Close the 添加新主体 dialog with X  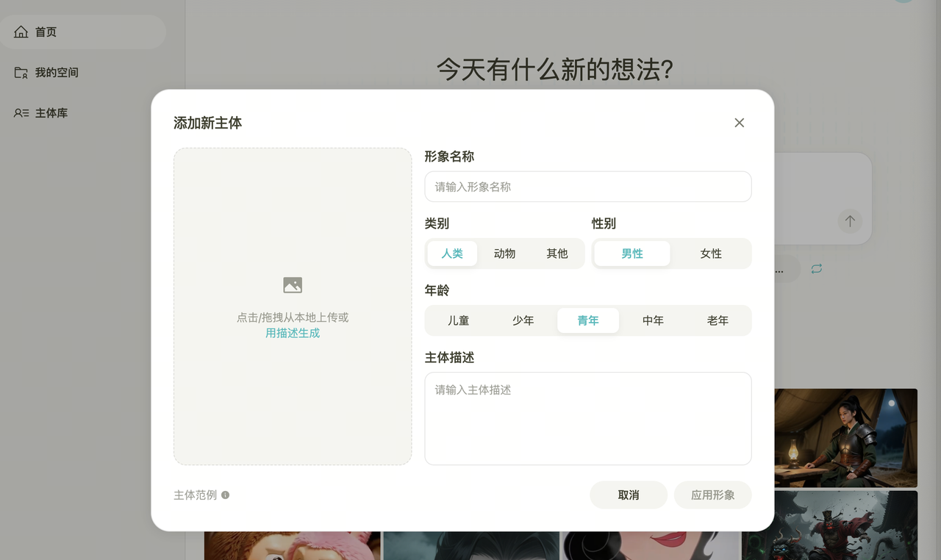(x=739, y=123)
